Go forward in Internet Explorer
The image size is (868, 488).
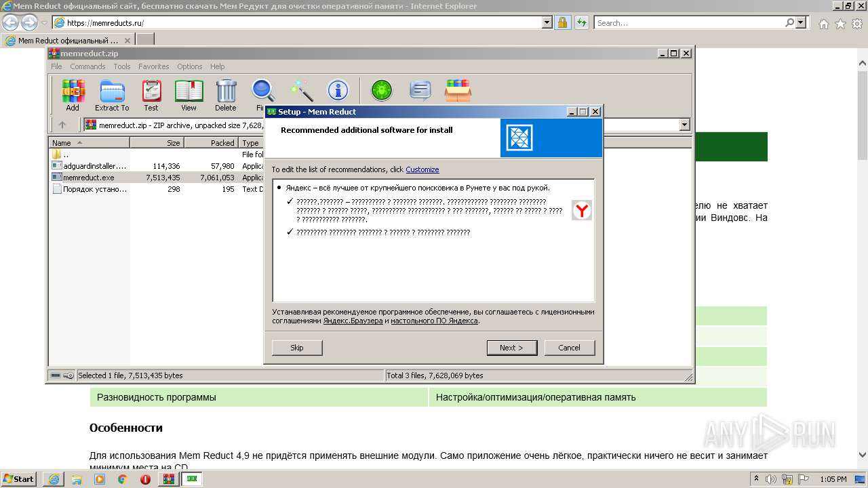coord(29,22)
